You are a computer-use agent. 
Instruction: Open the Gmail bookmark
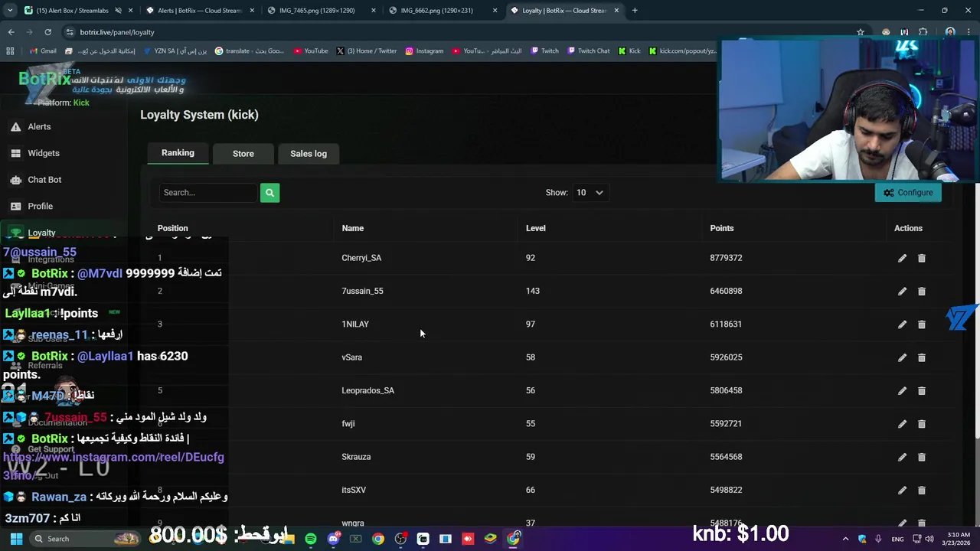[43, 51]
